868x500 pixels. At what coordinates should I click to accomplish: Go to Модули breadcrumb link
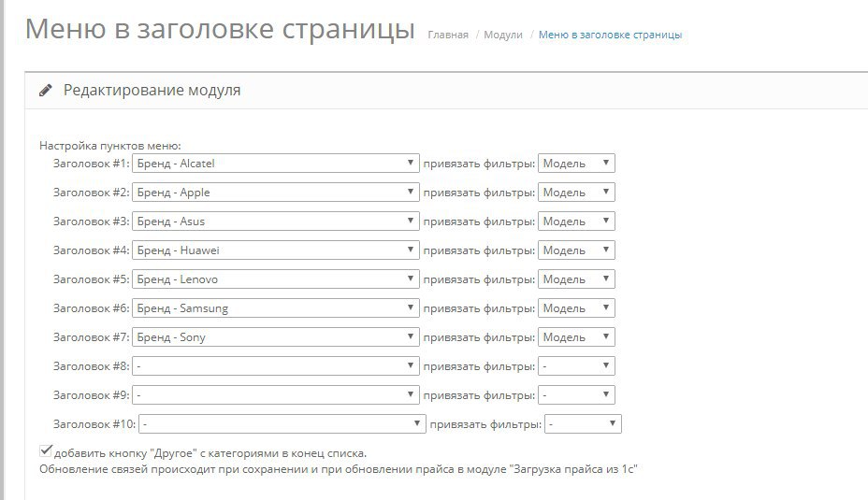502,35
